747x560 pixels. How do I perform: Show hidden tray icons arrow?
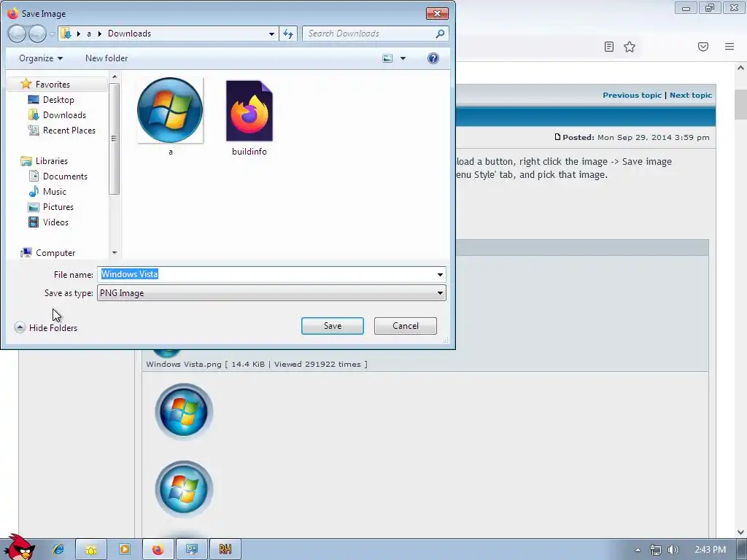pyautogui.click(x=638, y=551)
